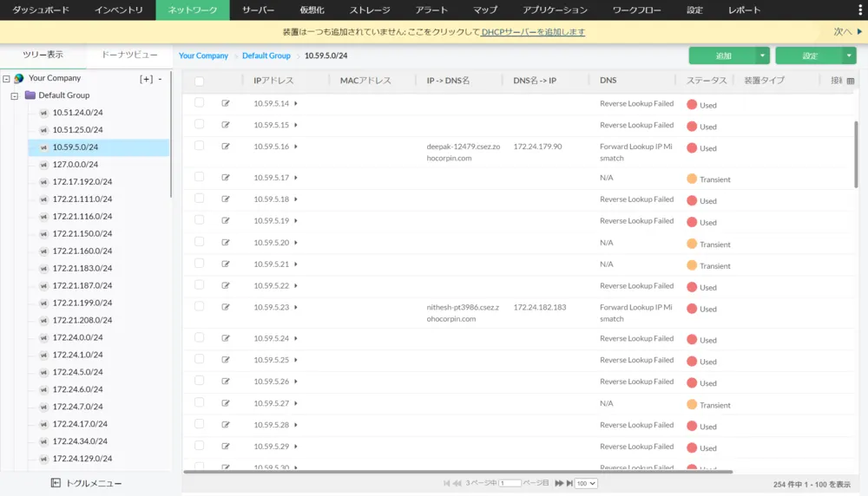The image size is (868, 496).
Task: Tick checkbox for 10.59.5.24
Action: pyautogui.click(x=200, y=337)
